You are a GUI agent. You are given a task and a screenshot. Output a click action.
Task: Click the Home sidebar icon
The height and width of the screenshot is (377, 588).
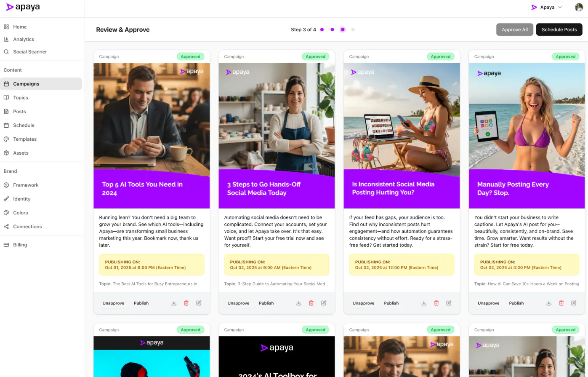pyautogui.click(x=6, y=27)
